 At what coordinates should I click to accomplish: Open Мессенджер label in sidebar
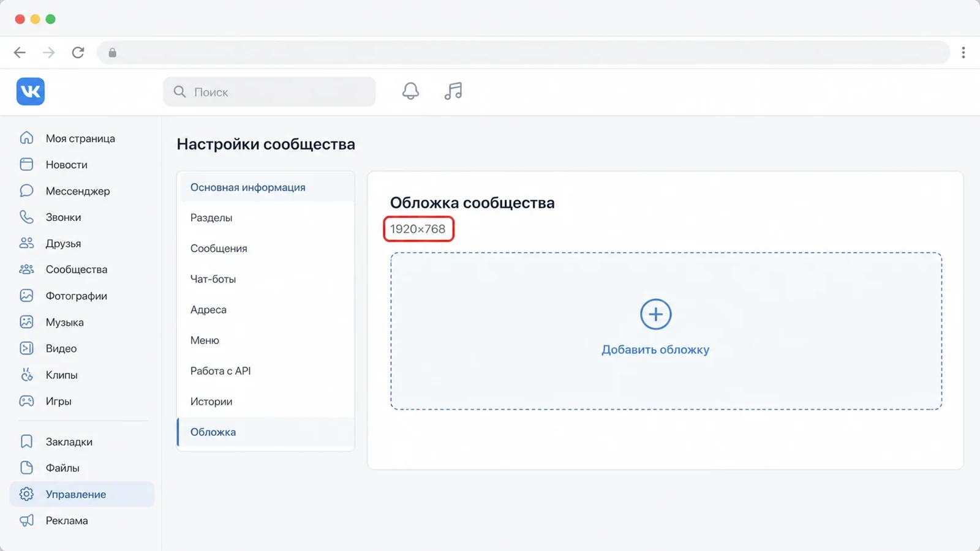click(78, 191)
